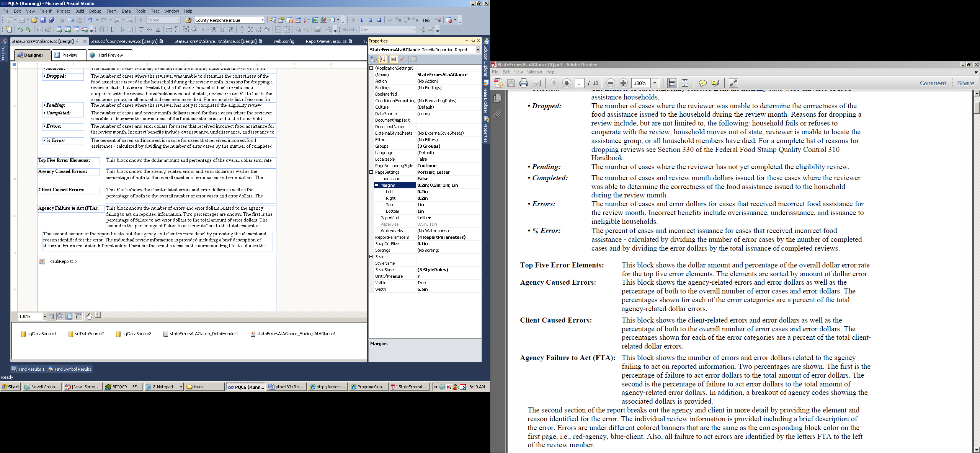The image size is (980, 453).
Task: Click the Undo icon in Visual Studio toolbar
Action: tap(90, 20)
